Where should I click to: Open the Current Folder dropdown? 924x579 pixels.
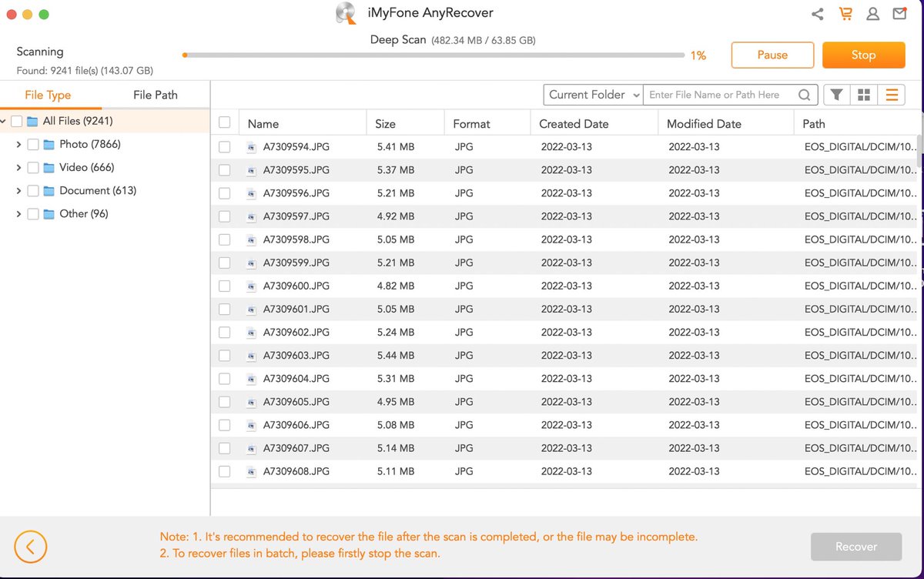point(593,95)
